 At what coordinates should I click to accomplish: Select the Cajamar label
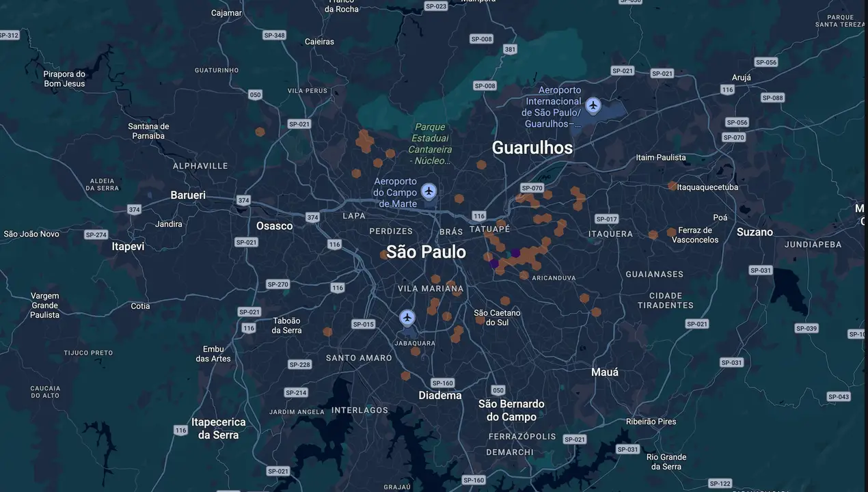(x=226, y=13)
